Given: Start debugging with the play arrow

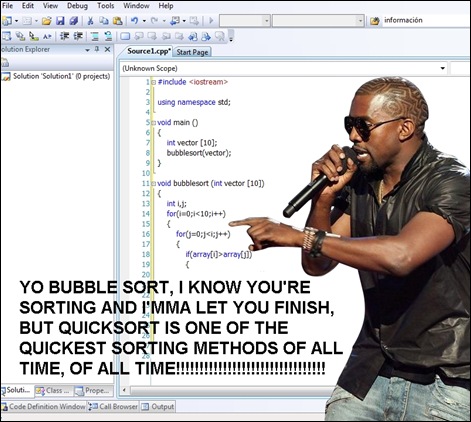Looking at the screenshot, I should point(211,21).
